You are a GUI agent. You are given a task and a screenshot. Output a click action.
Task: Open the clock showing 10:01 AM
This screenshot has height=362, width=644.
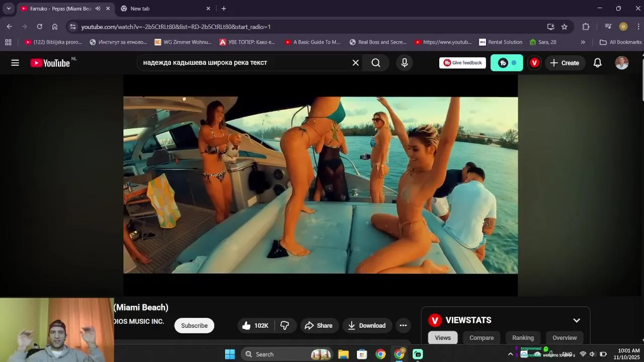pyautogui.click(x=626, y=354)
